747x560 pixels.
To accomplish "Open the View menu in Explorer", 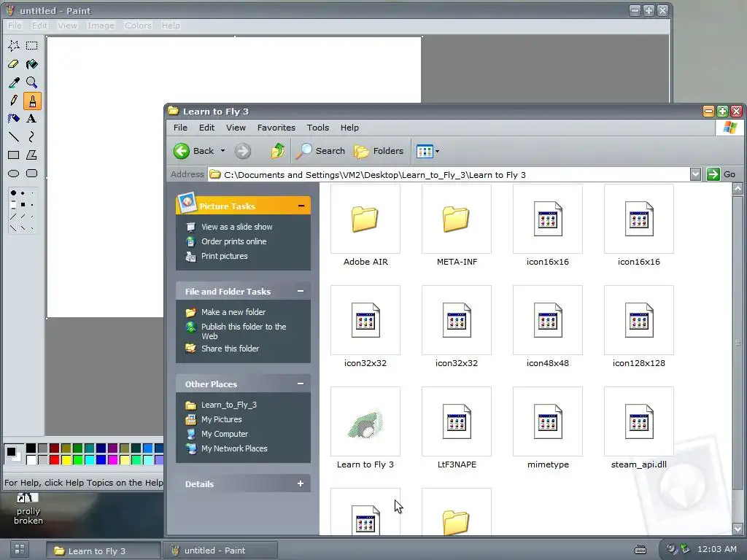I will point(236,128).
